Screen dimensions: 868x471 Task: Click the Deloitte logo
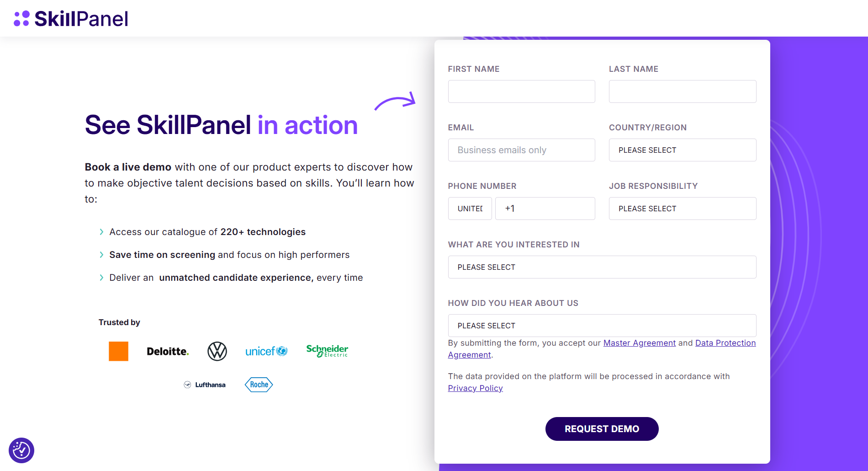pos(168,351)
